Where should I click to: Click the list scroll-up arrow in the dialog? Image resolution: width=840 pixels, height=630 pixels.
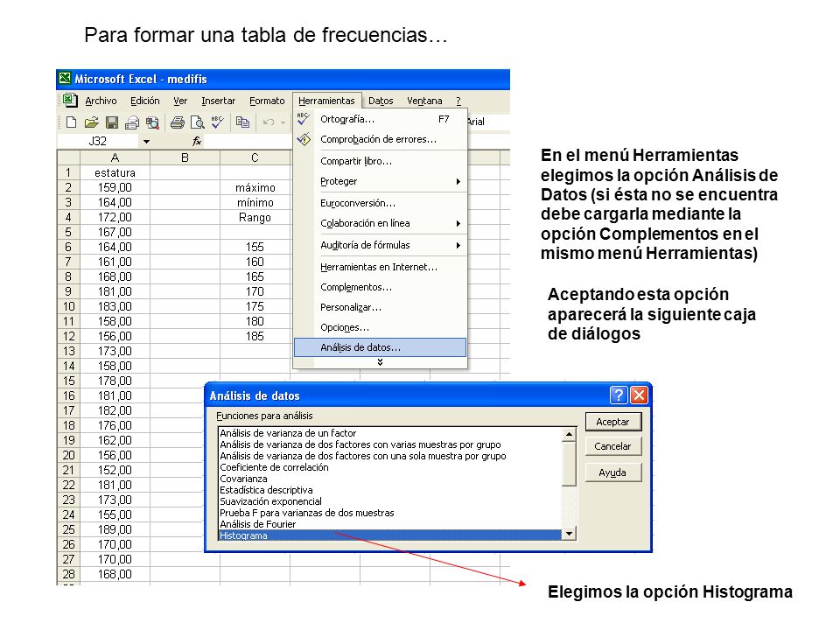point(569,434)
